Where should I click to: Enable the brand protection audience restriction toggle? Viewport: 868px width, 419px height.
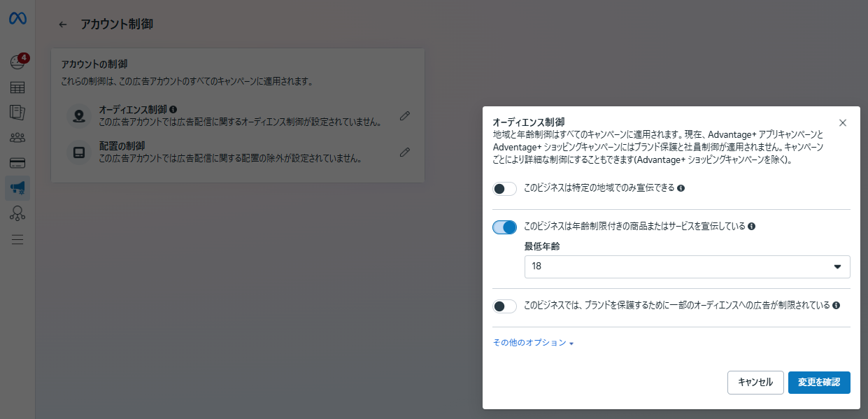504,306
